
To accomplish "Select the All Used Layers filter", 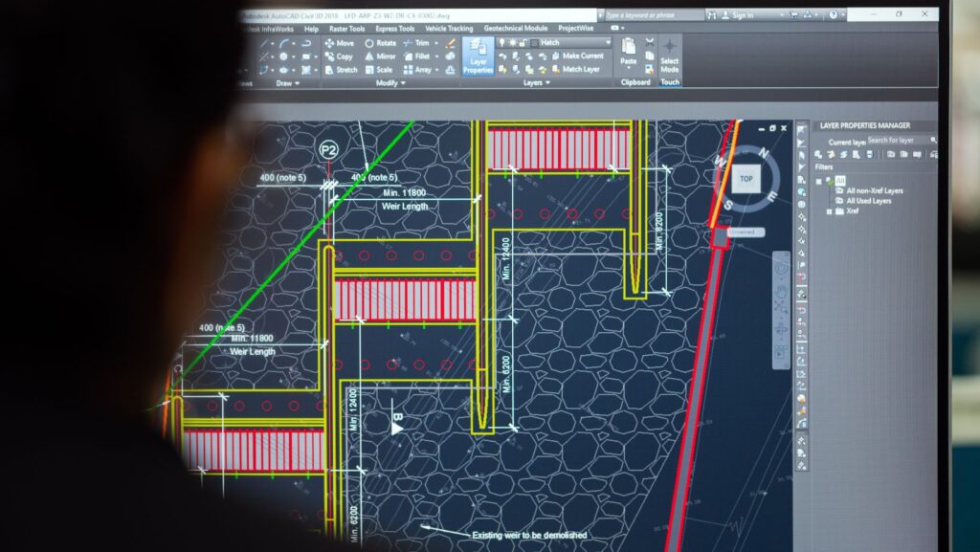I will click(x=868, y=201).
